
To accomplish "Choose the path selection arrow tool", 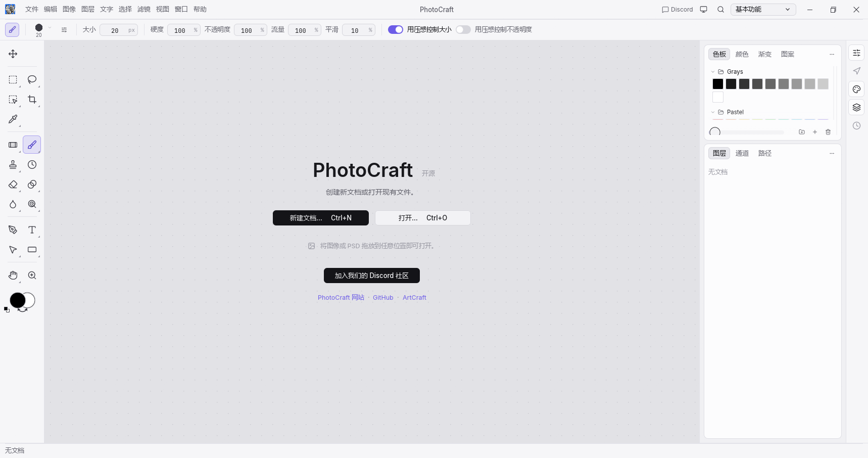I will (13, 250).
